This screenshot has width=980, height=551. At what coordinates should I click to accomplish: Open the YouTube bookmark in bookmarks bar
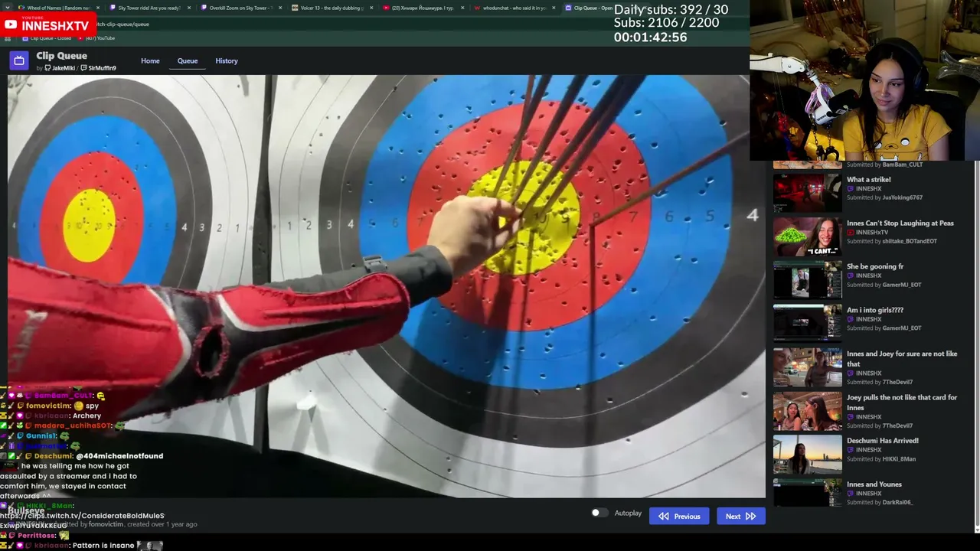click(x=97, y=38)
